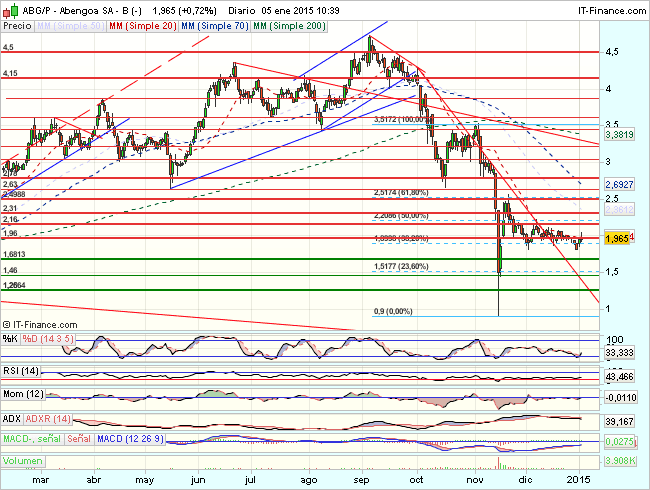Click the jun date on time axis

[x=198, y=480]
